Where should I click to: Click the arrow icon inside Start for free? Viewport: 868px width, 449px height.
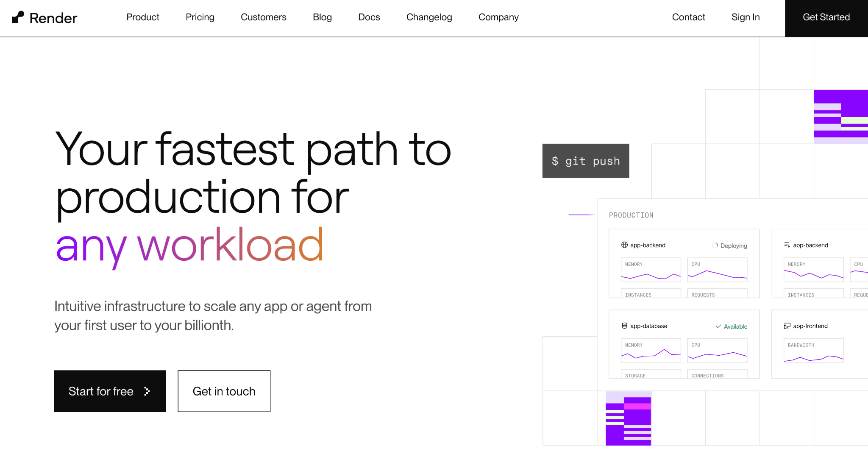click(x=146, y=391)
